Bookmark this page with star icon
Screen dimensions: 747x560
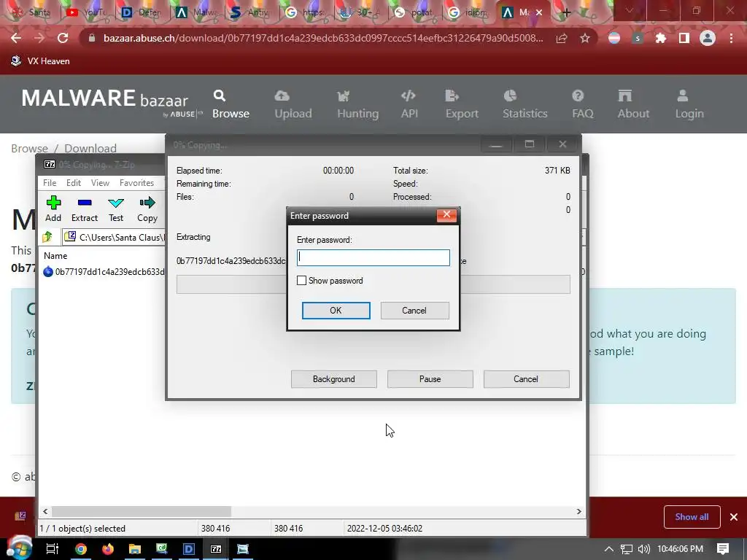(585, 38)
